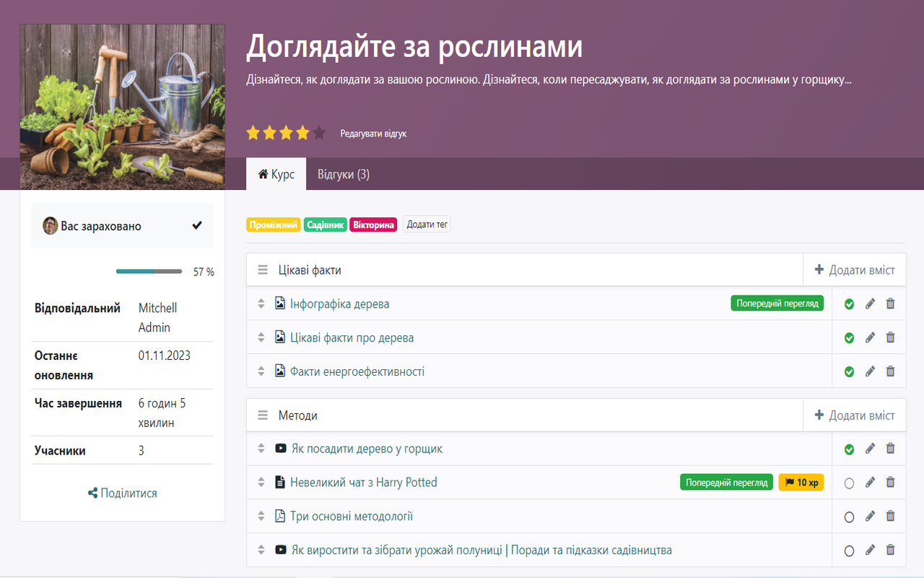Open Редагувати відгук link
This screenshot has width=924, height=578.
point(373,134)
